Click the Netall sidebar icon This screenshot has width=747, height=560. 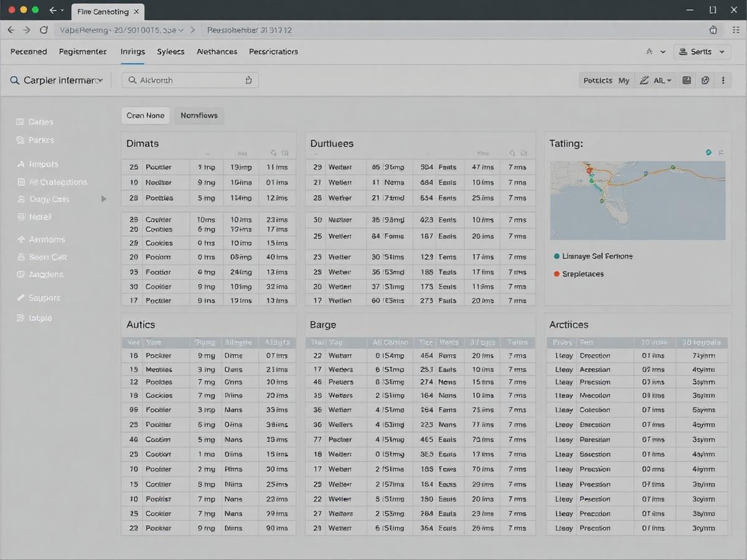point(20,217)
